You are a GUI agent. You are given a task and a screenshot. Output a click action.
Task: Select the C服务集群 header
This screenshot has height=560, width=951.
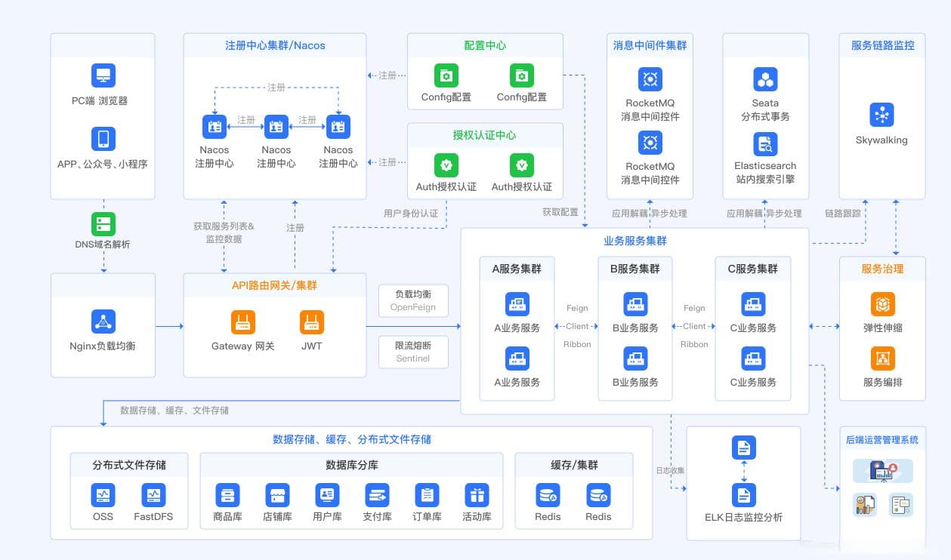click(x=752, y=269)
